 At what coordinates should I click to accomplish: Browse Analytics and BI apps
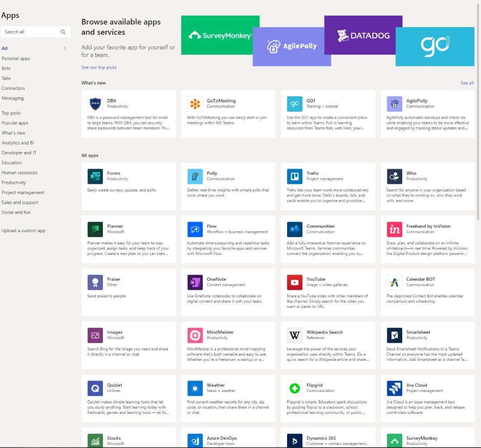point(18,143)
